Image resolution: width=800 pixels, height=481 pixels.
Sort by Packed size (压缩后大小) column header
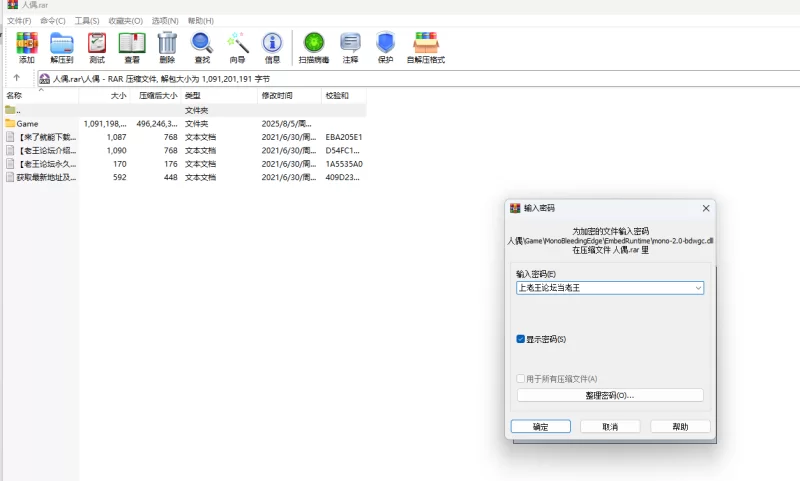click(156, 95)
